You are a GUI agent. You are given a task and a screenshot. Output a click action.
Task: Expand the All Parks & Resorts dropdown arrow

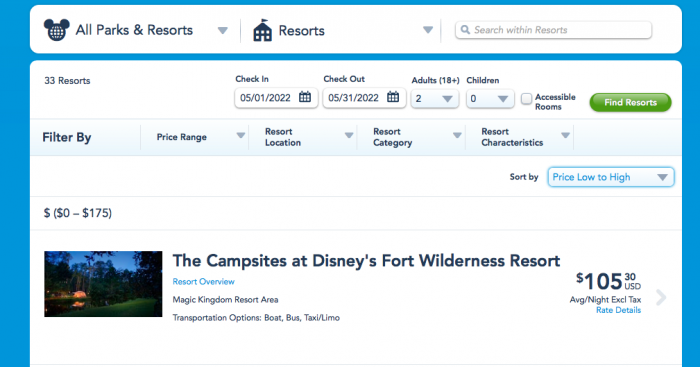pos(222,30)
